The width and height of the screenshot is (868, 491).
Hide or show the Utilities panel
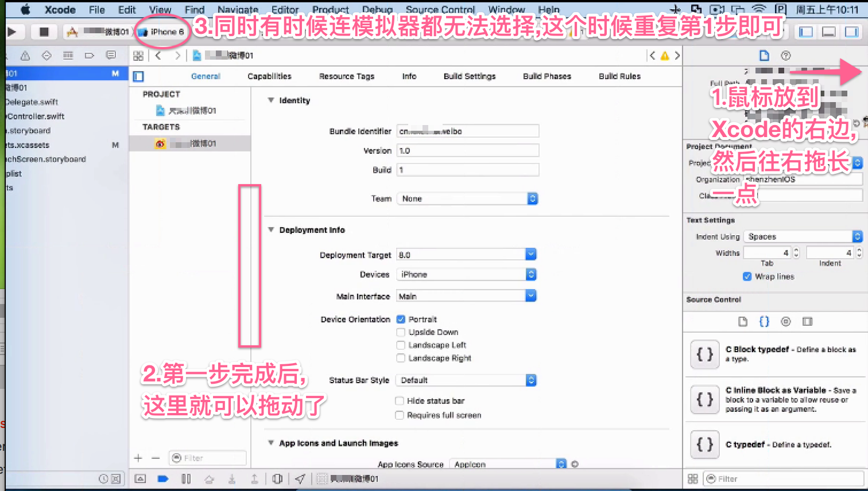(852, 32)
